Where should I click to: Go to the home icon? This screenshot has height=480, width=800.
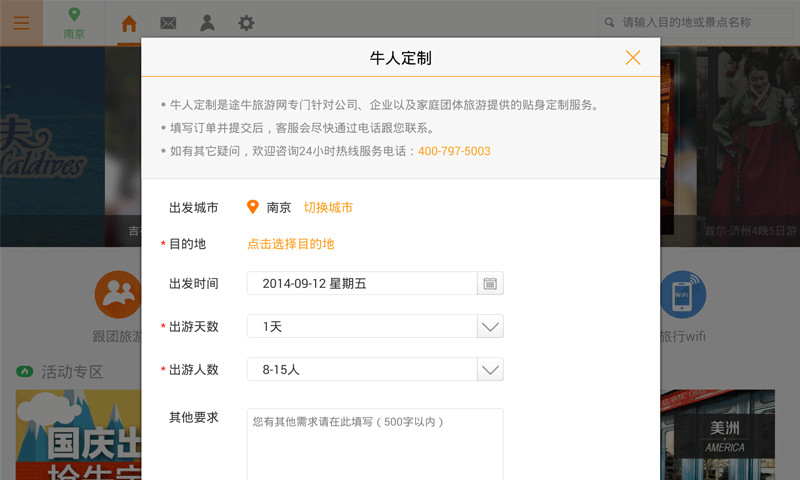coord(129,23)
